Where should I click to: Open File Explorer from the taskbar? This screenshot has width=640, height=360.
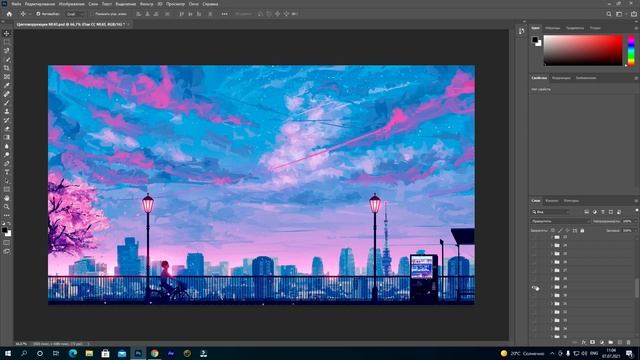(89, 353)
